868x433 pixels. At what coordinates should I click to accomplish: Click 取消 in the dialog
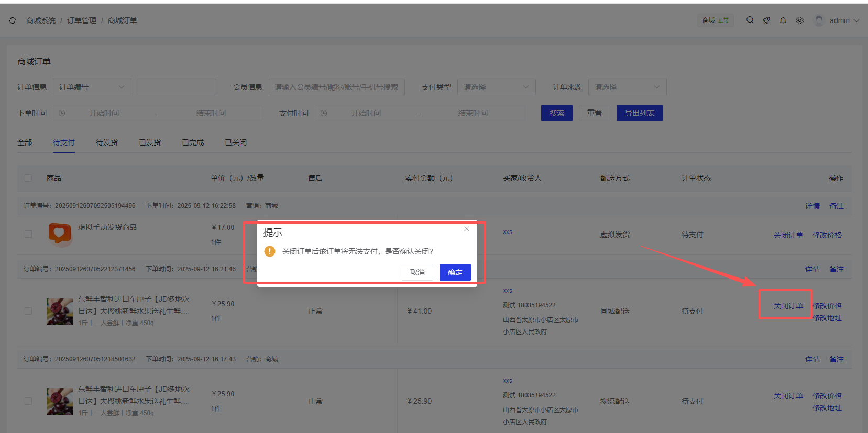coord(417,272)
